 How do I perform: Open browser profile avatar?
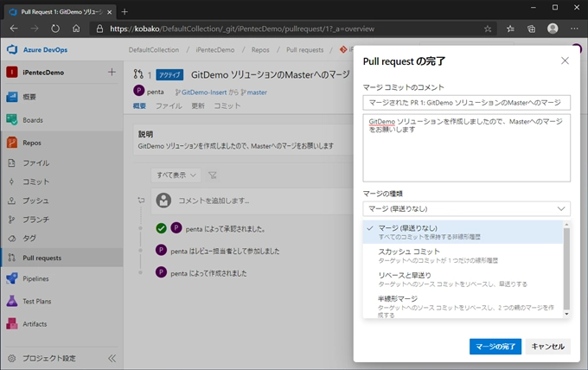553,29
